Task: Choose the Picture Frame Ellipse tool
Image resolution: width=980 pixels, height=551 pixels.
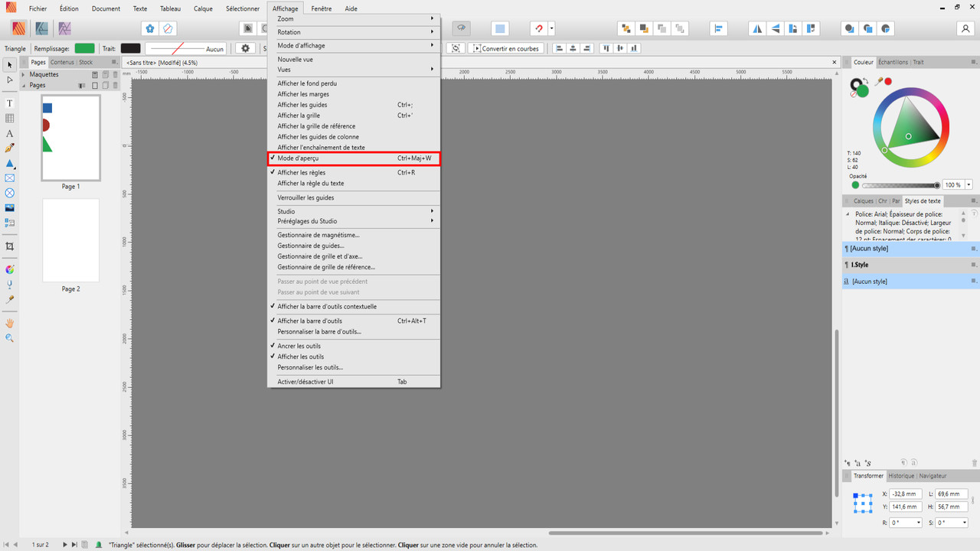Action: coord(9,193)
